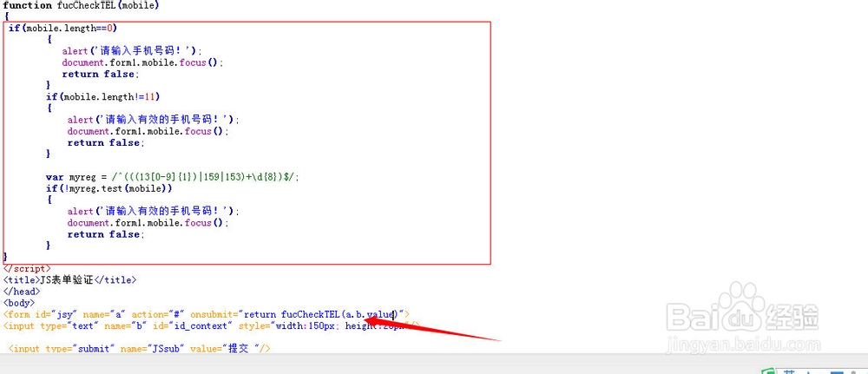Image resolution: width=868 pixels, height=374 pixels.
Task: Click the "if(!myreg.test(mobile))" line
Action: click(x=109, y=188)
